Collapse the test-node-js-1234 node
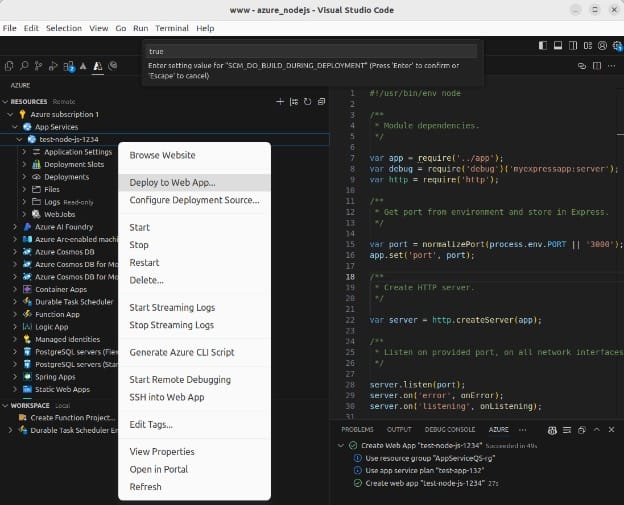Image resolution: width=624 pixels, height=505 pixels. point(19,139)
